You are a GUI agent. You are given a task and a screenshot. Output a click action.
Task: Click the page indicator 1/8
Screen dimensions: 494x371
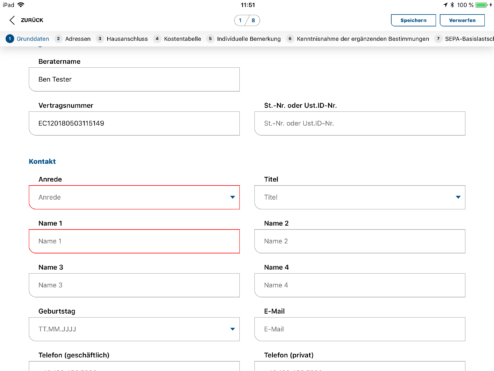[247, 20]
